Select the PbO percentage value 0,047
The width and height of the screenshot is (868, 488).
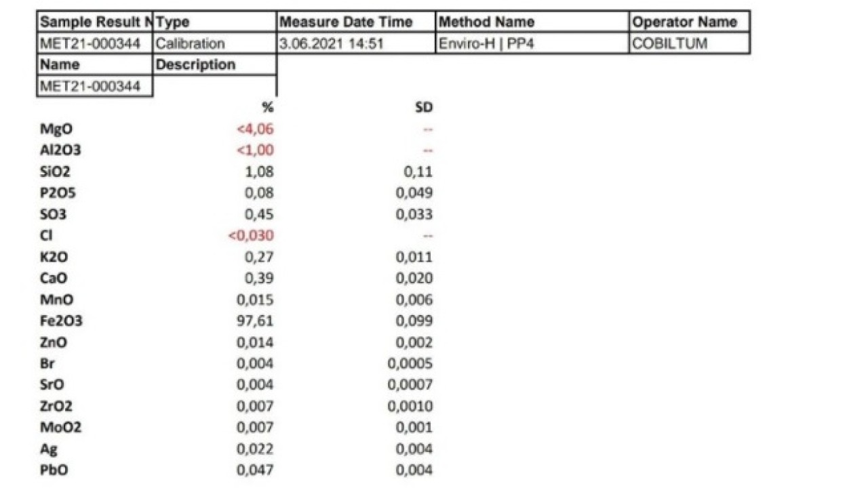(x=255, y=470)
